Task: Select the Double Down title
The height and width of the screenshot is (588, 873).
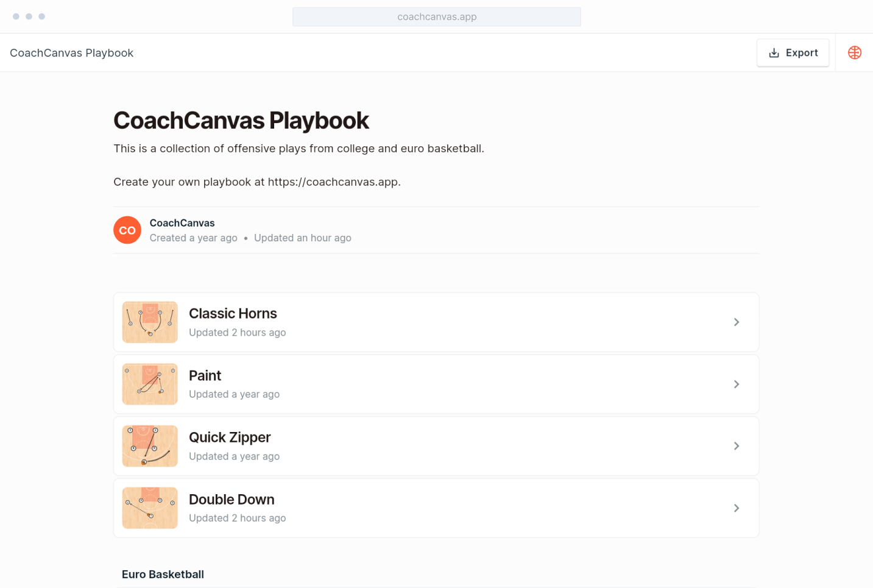Action: click(232, 500)
